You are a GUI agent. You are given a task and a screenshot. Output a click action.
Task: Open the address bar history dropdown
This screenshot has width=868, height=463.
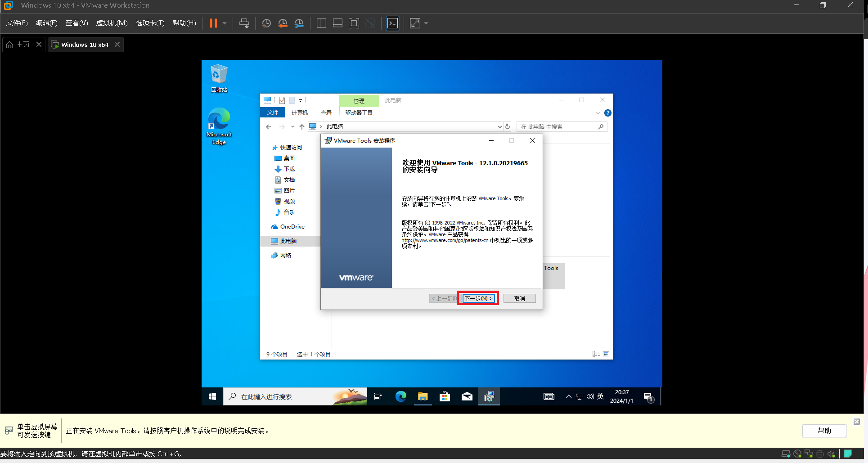coord(499,127)
